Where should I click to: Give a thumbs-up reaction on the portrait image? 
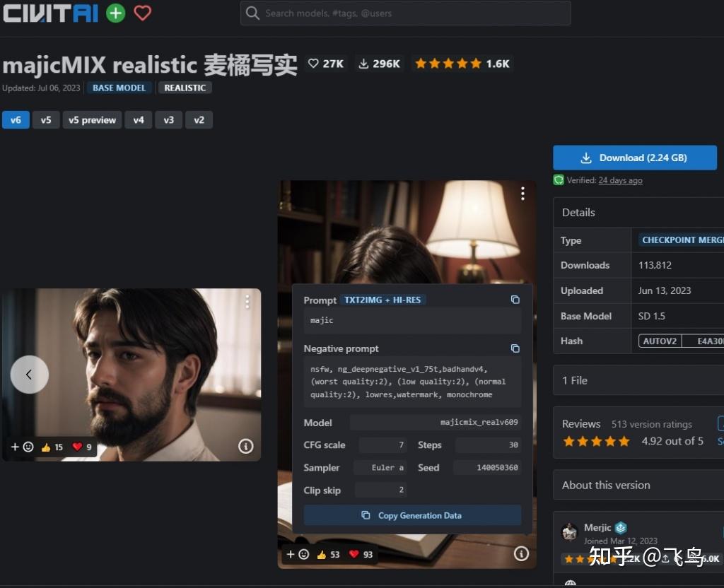tap(46, 447)
